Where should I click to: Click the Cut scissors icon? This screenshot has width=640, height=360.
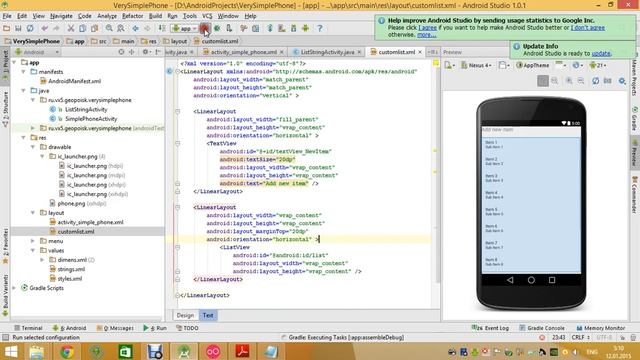tap(71, 28)
